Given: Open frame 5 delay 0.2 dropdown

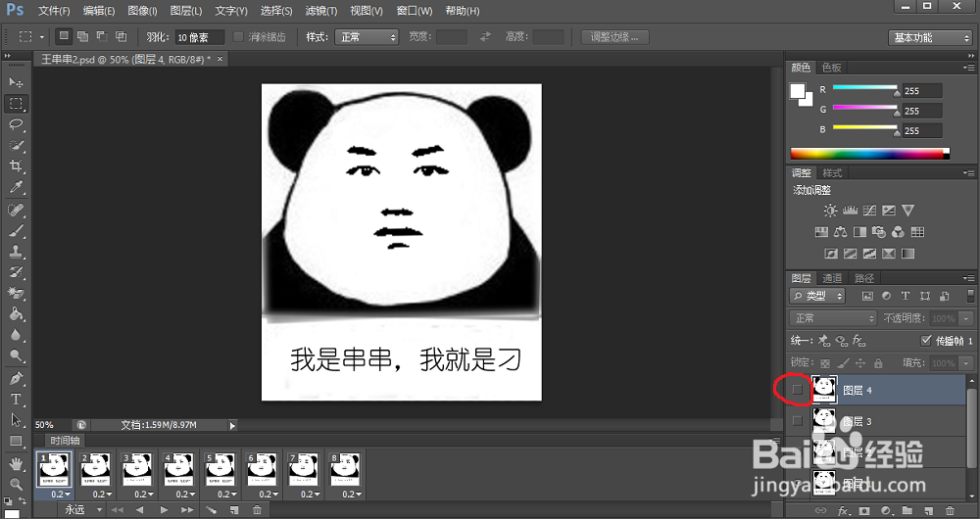Looking at the screenshot, I should click(x=227, y=494).
